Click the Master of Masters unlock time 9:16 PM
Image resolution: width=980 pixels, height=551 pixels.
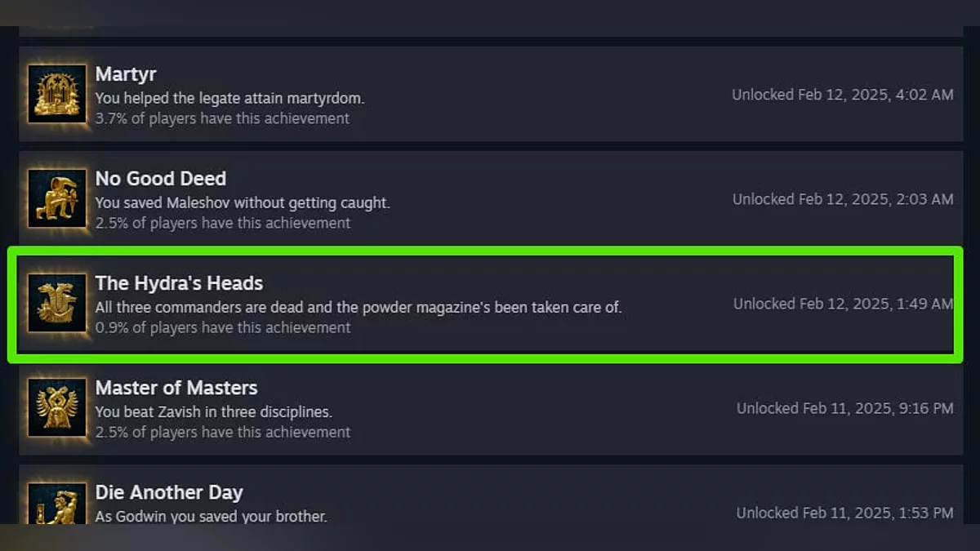click(x=844, y=408)
